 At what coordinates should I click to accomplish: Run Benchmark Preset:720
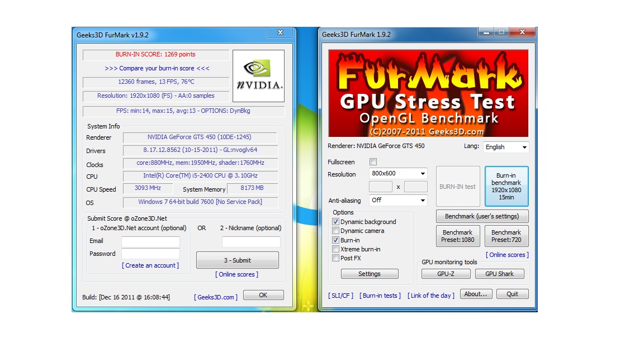click(506, 236)
